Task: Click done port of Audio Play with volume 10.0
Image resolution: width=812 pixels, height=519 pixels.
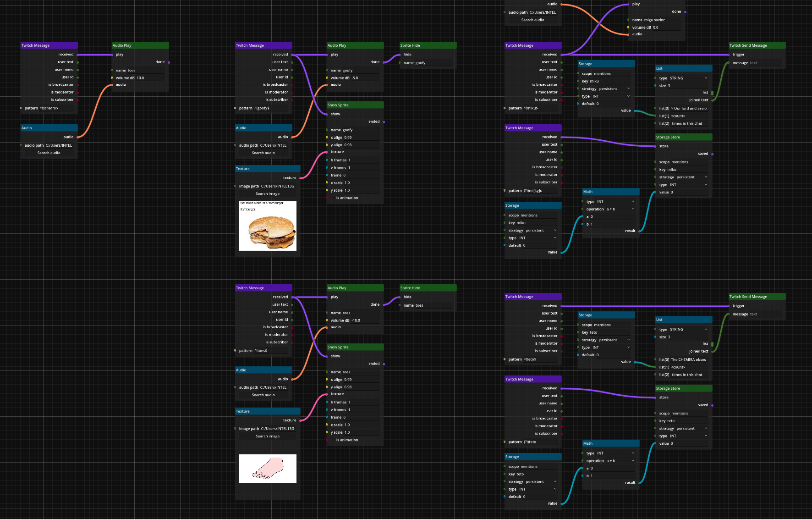Action: point(169,62)
